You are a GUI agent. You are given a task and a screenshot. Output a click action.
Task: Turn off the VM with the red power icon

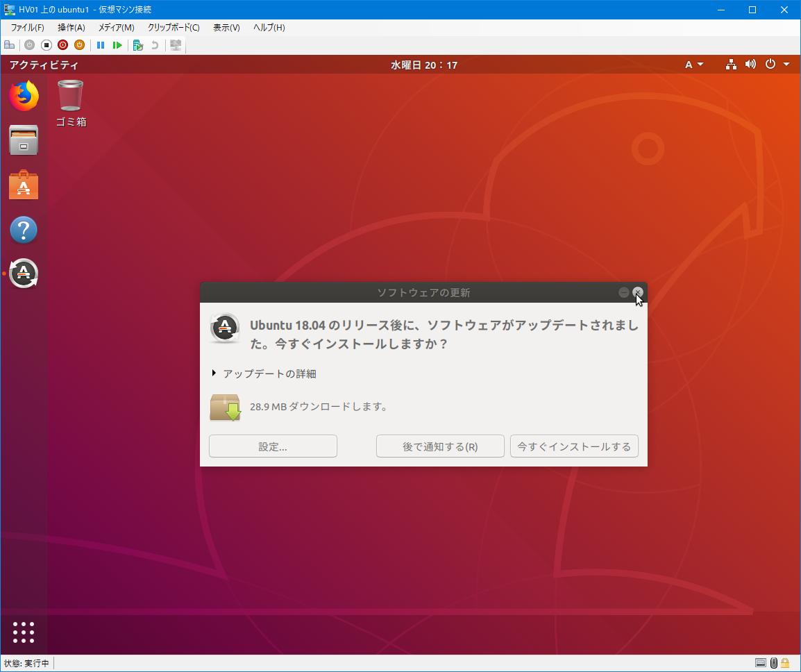point(62,44)
